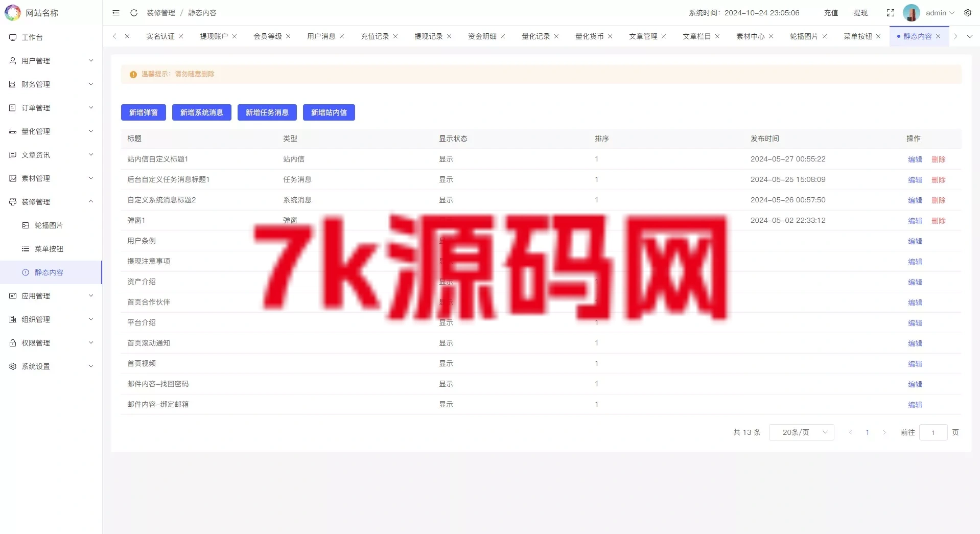Close the 资金明细 tab
Image resolution: width=980 pixels, height=534 pixels.
point(503,36)
